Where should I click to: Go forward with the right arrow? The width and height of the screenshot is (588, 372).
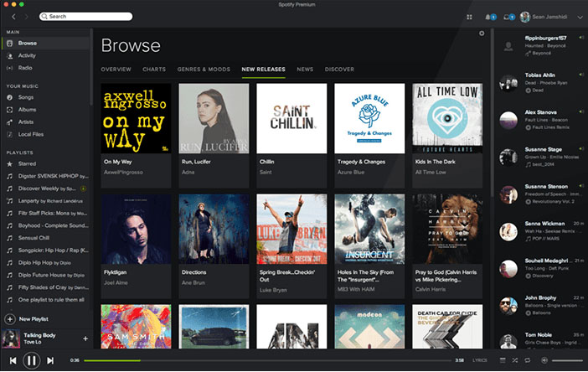click(26, 17)
